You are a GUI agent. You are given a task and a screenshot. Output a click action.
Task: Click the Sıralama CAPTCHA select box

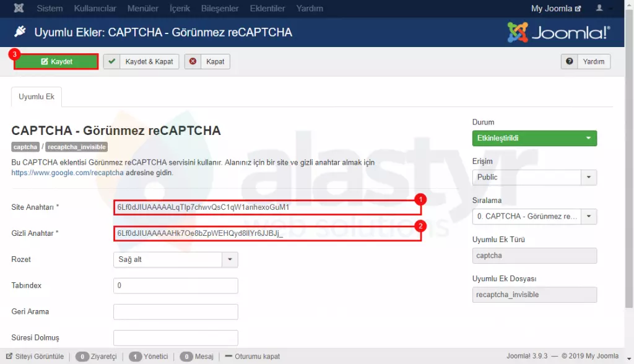(534, 217)
